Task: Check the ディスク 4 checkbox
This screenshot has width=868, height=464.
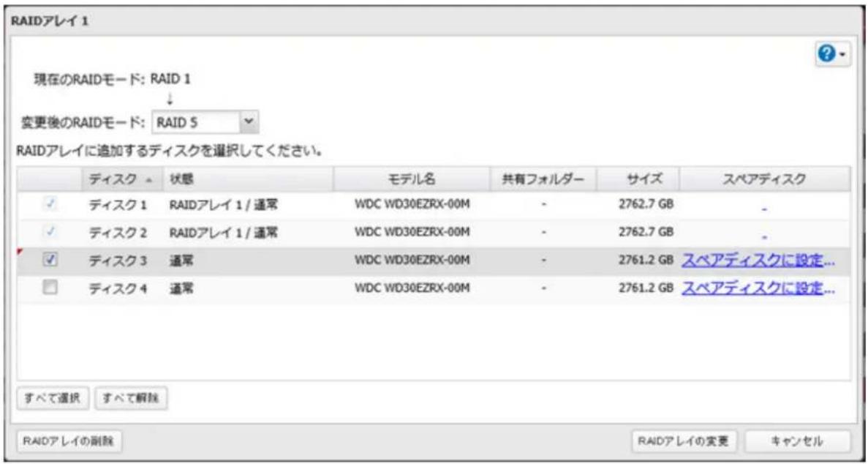Action: pos(50,287)
